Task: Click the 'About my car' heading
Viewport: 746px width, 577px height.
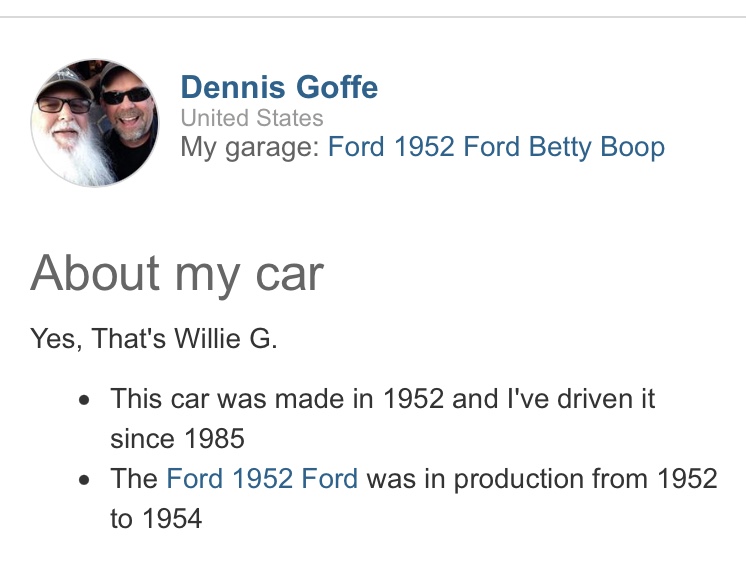Action: pyautogui.click(x=177, y=272)
